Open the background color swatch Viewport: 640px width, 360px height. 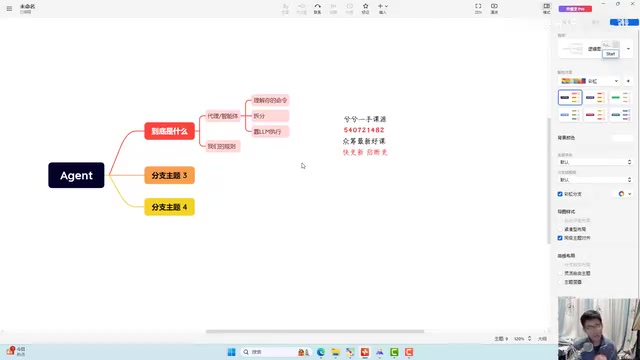tap(622, 138)
